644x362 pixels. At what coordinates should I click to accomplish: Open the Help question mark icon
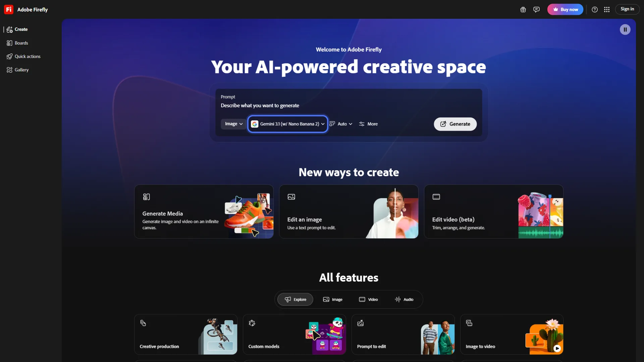click(x=595, y=9)
